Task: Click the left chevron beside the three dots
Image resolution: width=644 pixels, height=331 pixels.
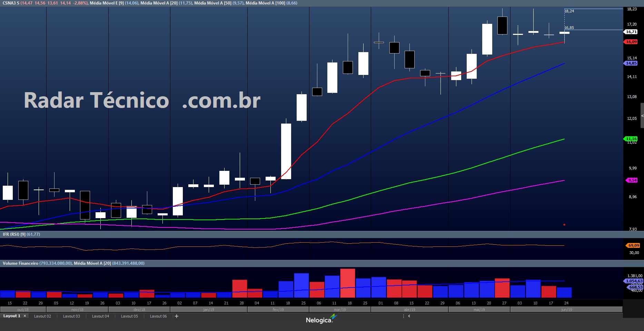Action: pos(409,316)
